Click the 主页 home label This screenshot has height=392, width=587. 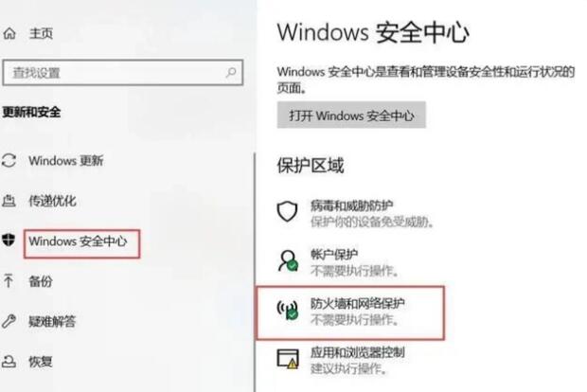tap(41, 33)
